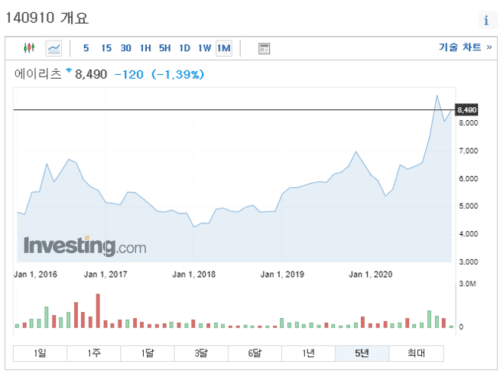Show the 3달 time range
Screen dimensions: 500x374
pyautogui.click(x=201, y=353)
